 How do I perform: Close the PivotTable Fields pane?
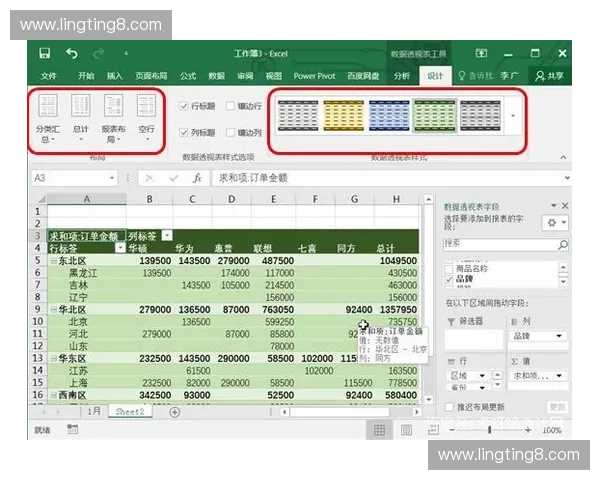point(565,206)
